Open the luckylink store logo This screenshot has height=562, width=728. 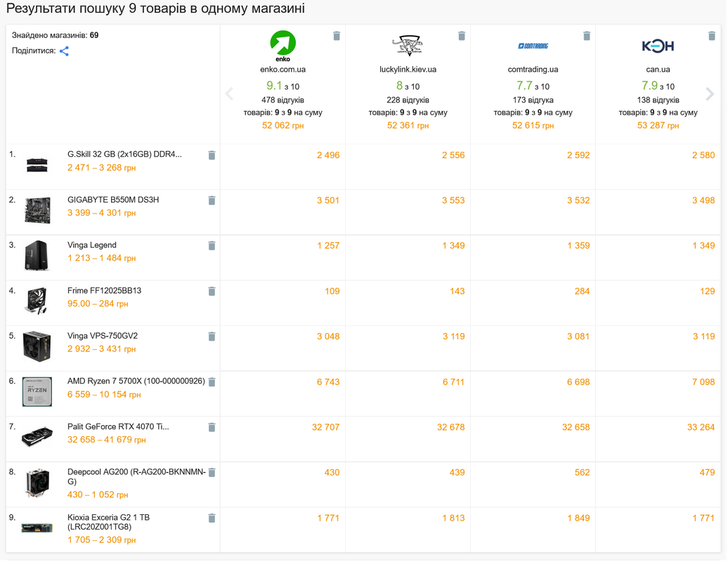pyautogui.click(x=408, y=46)
